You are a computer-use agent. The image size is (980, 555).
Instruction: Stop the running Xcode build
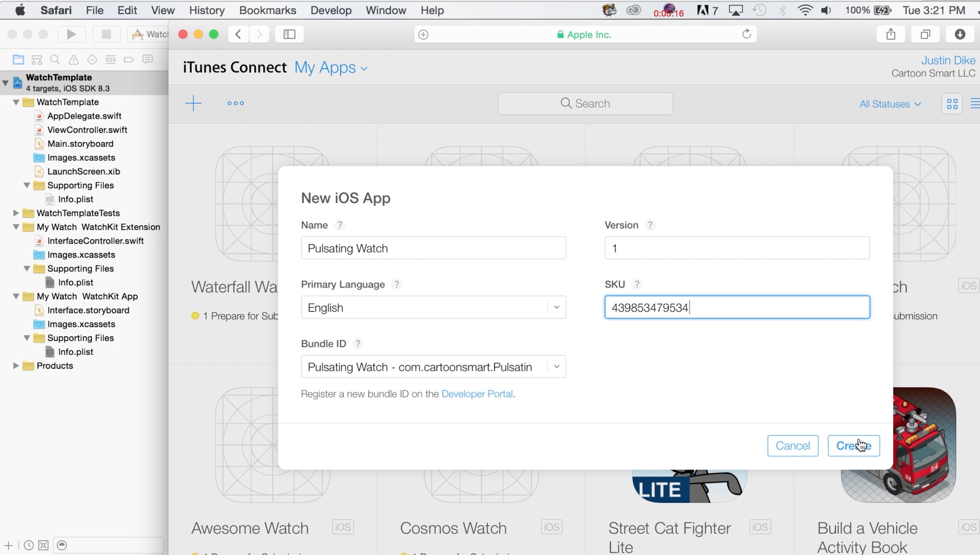(106, 34)
